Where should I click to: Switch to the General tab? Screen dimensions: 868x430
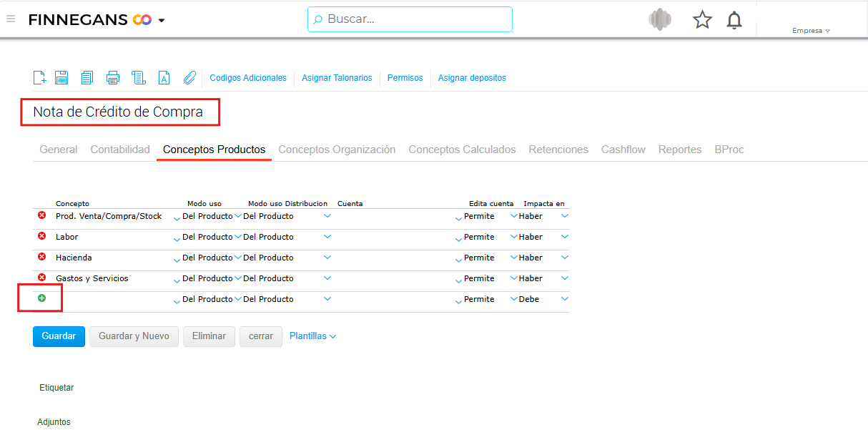click(x=59, y=150)
